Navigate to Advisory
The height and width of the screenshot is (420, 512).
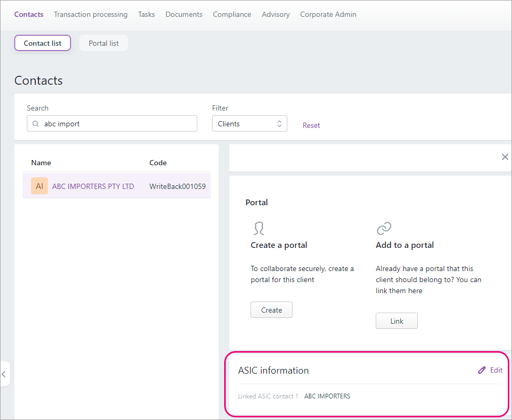[276, 15]
